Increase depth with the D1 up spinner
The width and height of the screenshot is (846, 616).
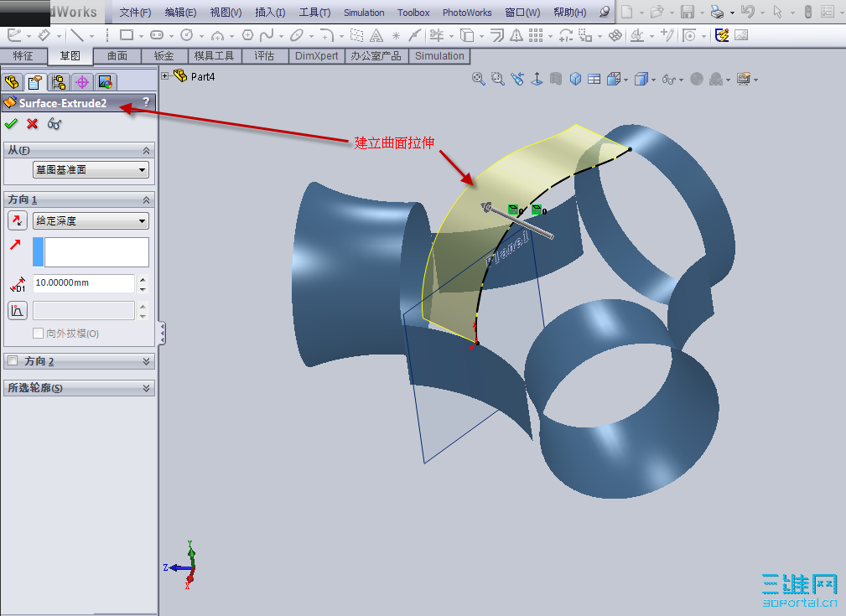(x=143, y=279)
